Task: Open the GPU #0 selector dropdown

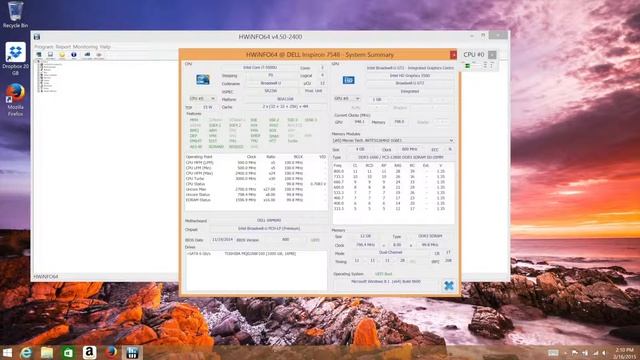Action: point(347,99)
